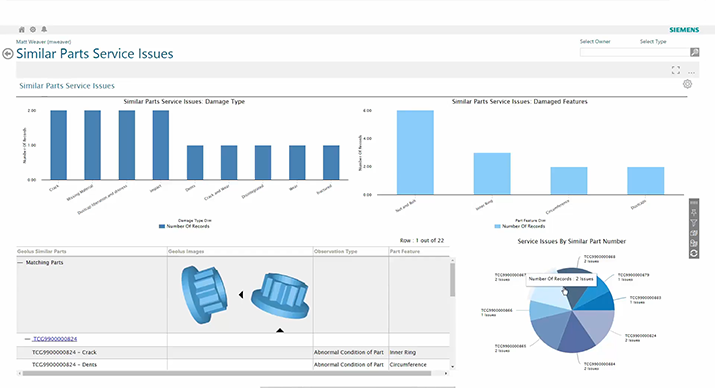Screen dimensions: 715x388
Task: Click the up arrow beneath the part image
Action: tap(280, 330)
